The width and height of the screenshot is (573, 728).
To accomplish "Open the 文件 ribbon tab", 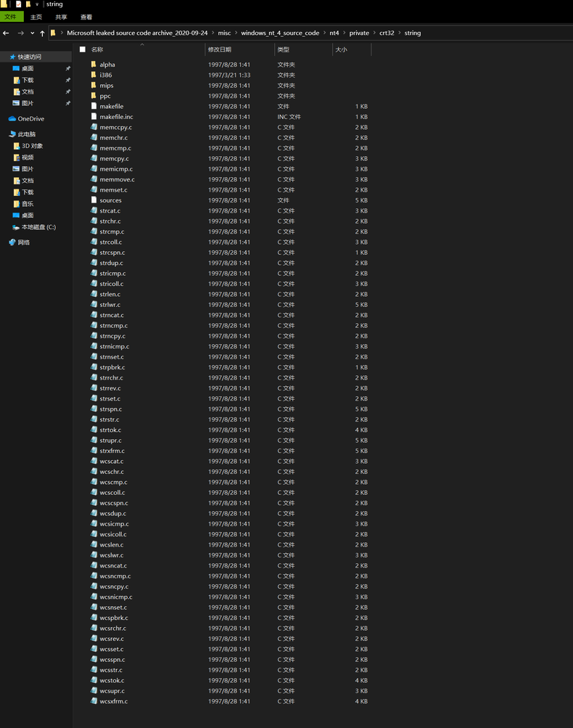I will [x=11, y=17].
